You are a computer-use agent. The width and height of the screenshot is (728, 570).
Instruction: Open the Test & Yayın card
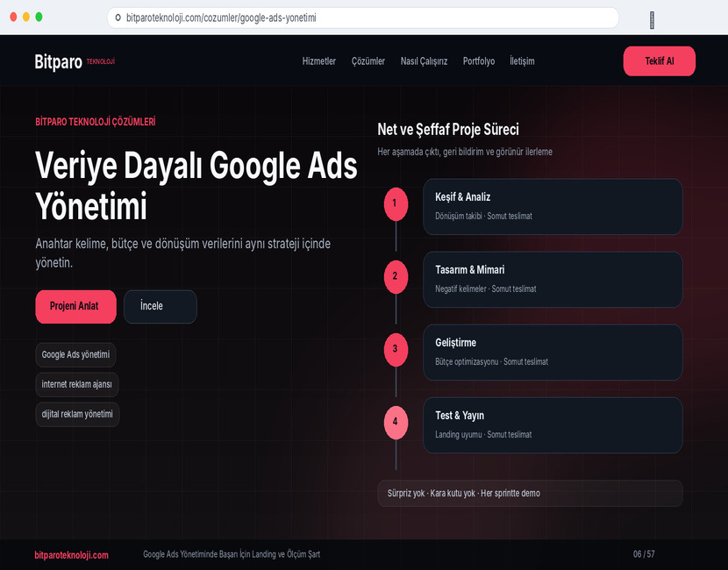pyautogui.click(x=553, y=425)
